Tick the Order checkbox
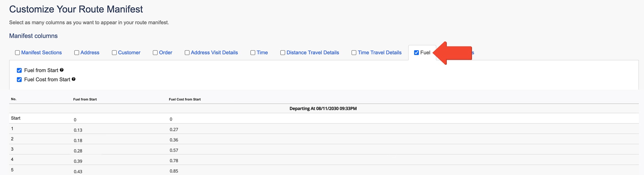The width and height of the screenshot is (644, 175). (x=155, y=53)
